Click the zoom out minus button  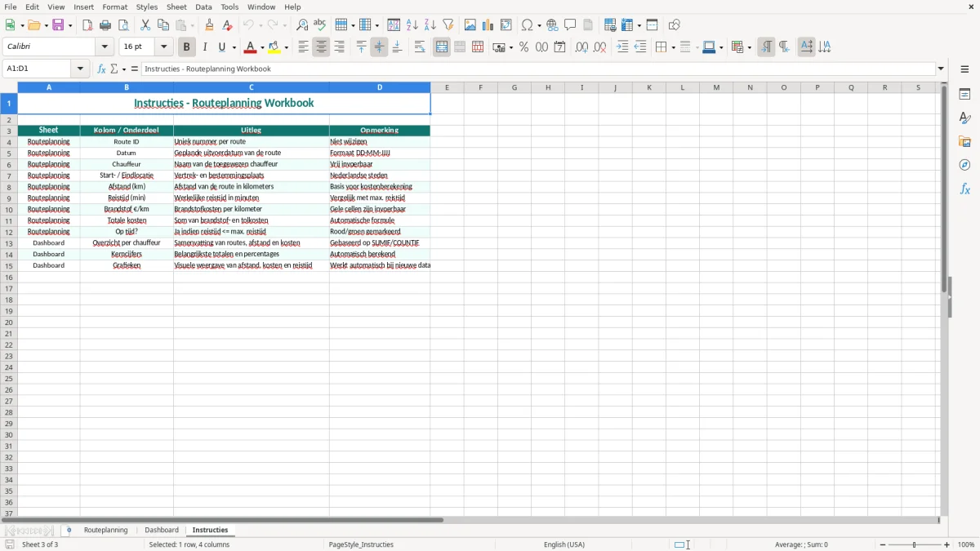883,544
